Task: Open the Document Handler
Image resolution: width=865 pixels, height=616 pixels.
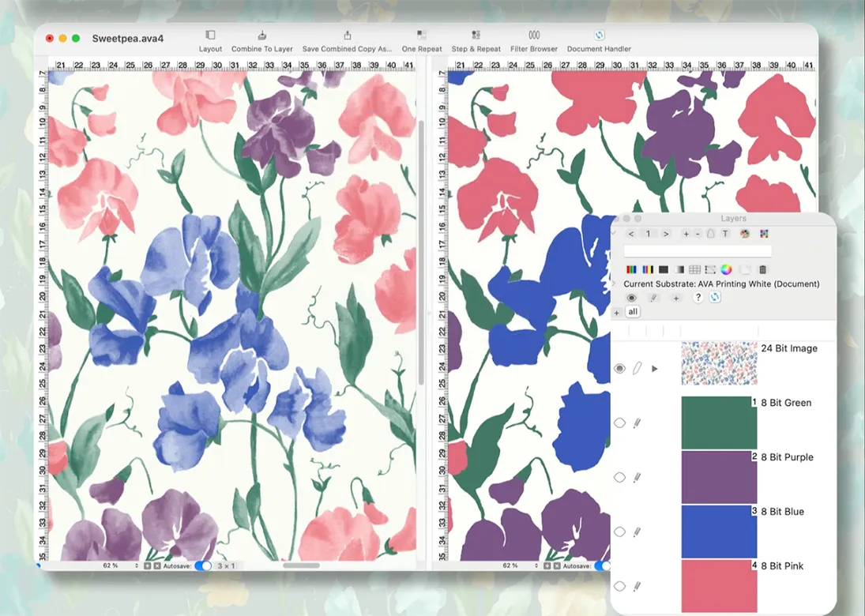Action: [599, 36]
